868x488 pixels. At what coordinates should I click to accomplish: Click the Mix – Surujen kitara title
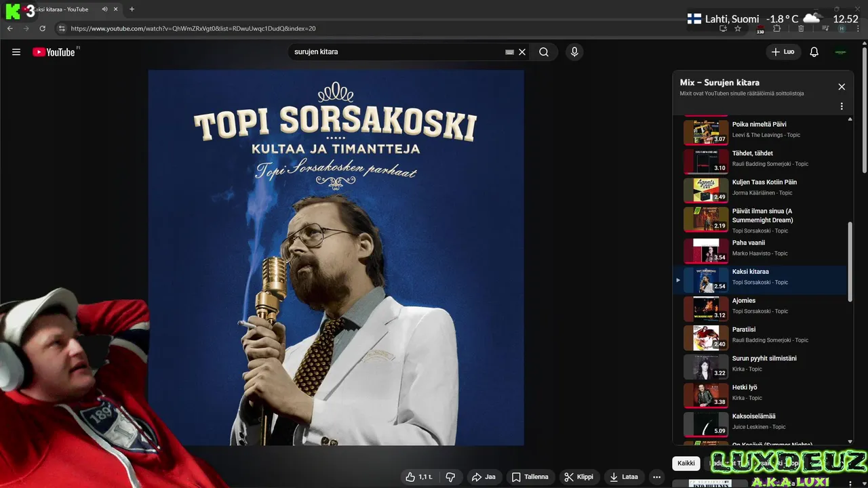click(x=719, y=82)
